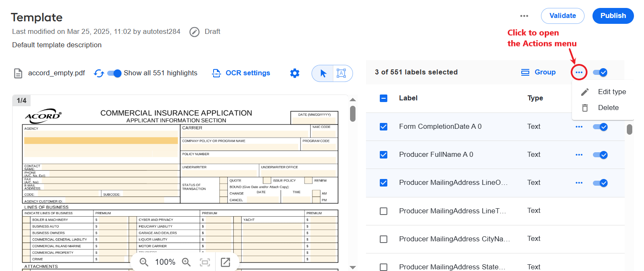Check Producer MailingAddress LineT... checkbox
The width and height of the screenshot is (644, 271).
pos(384,211)
